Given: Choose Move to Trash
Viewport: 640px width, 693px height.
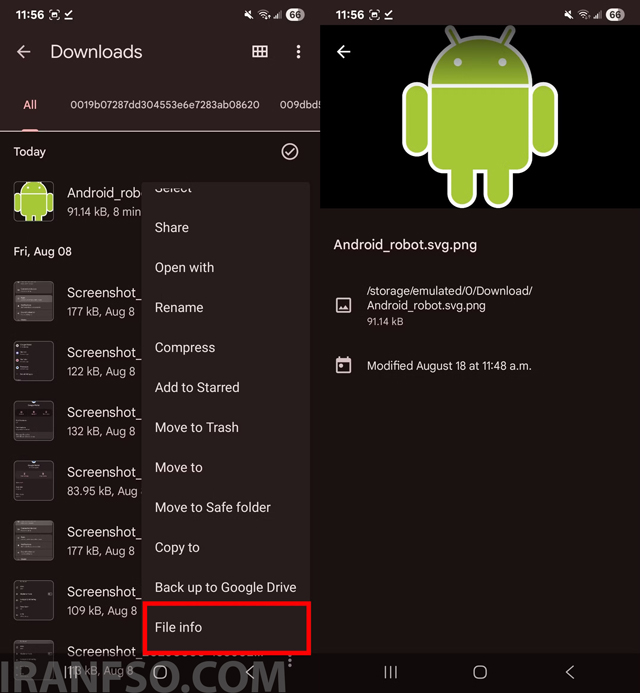Looking at the screenshot, I should click(197, 427).
